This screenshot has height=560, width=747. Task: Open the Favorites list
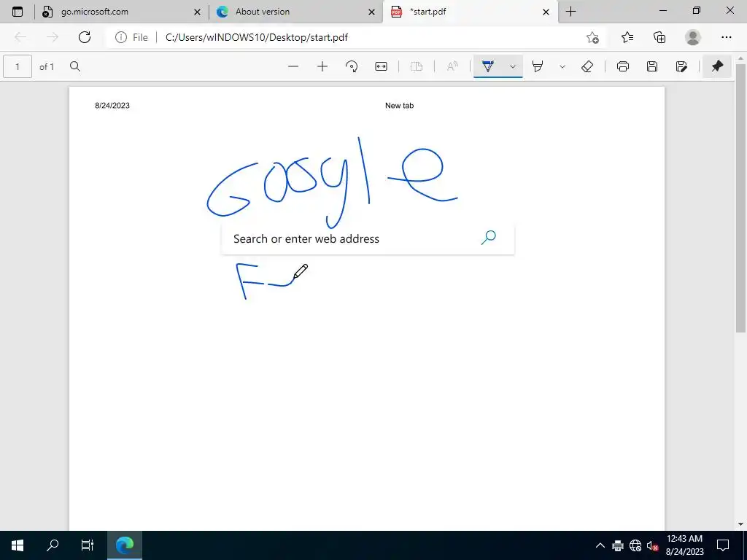click(627, 37)
